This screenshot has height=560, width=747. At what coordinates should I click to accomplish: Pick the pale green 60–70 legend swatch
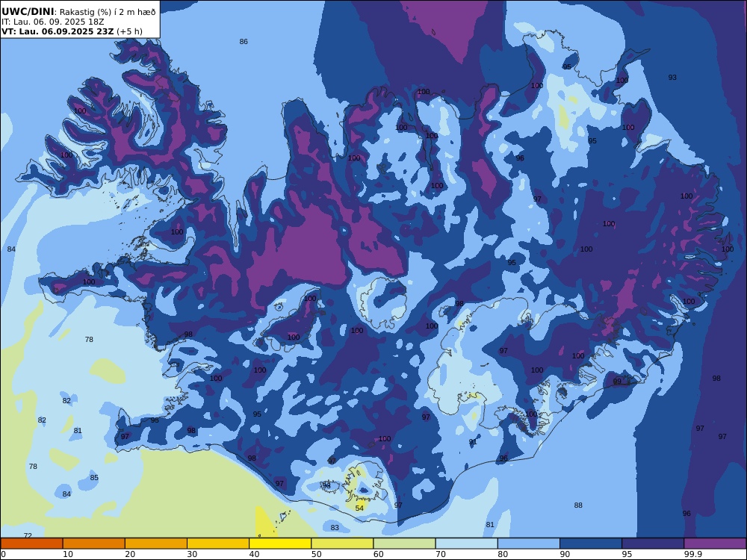click(404, 544)
